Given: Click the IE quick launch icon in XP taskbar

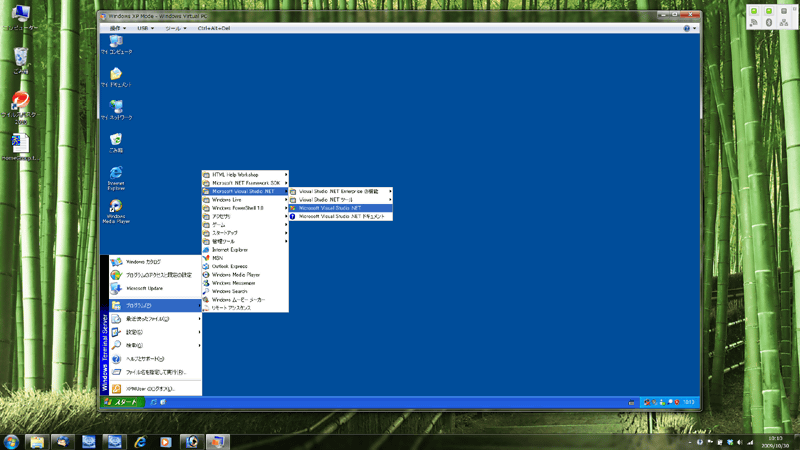Looking at the screenshot, I should coord(154,402).
